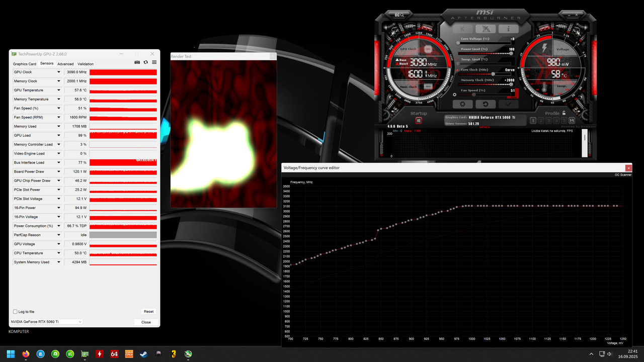Expand Board Power Draw sensor dropdown
The image size is (644, 362).
coord(58,171)
